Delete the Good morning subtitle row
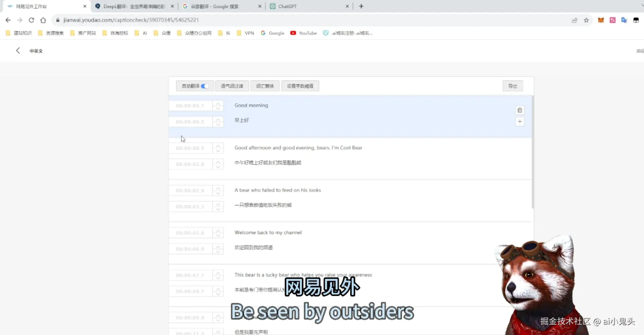 pyautogui.click(x=520, y=110)
